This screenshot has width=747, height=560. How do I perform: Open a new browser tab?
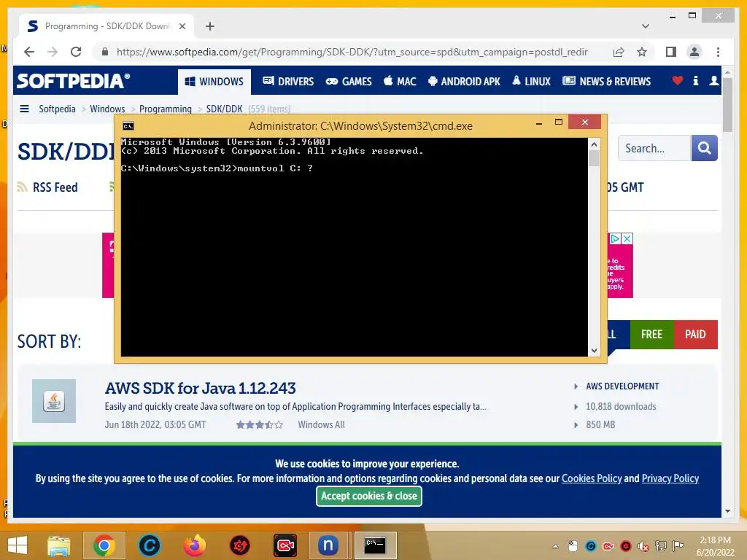210,26
